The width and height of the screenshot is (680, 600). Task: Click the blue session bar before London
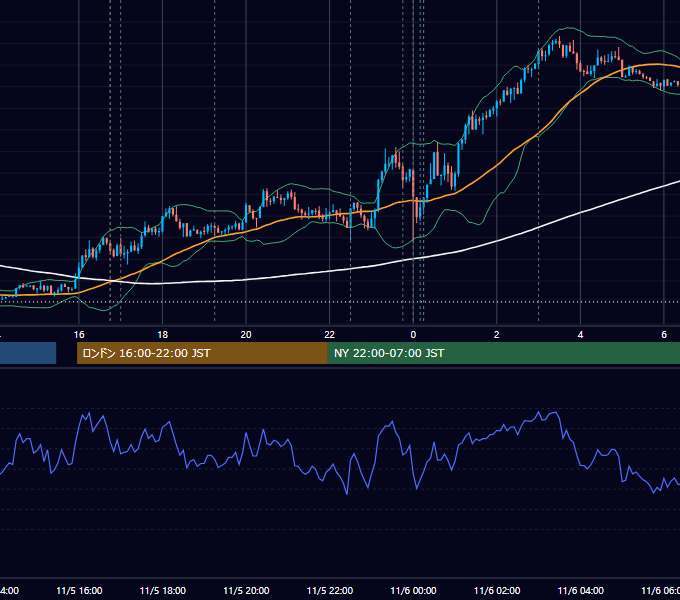pyautogui.click(x=28, y=353)
